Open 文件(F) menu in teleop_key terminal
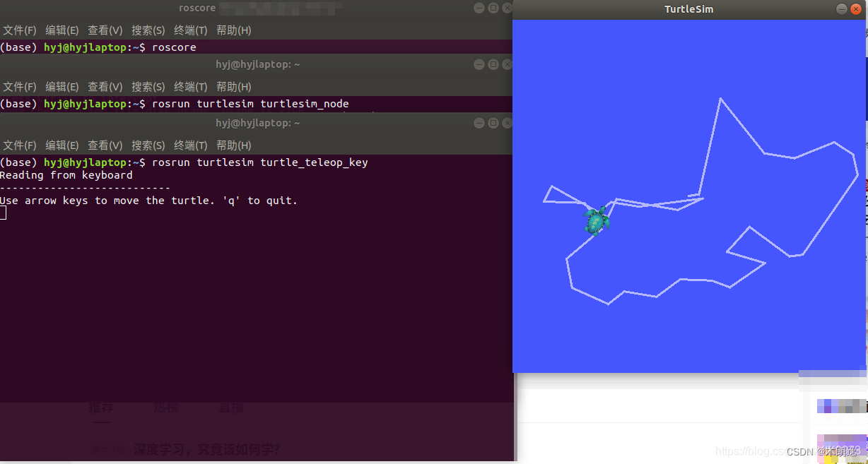Image resolution: width=868 pixels, height=464 pixels. point(20,145)
